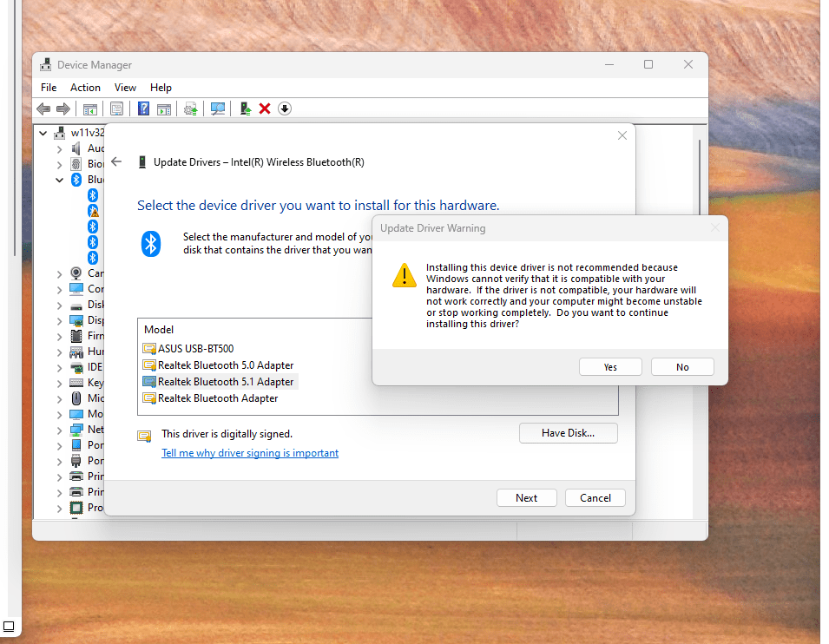829x644 pixels.
Task: Expand the Audio category chevron
Action: [x=59, y=149]
